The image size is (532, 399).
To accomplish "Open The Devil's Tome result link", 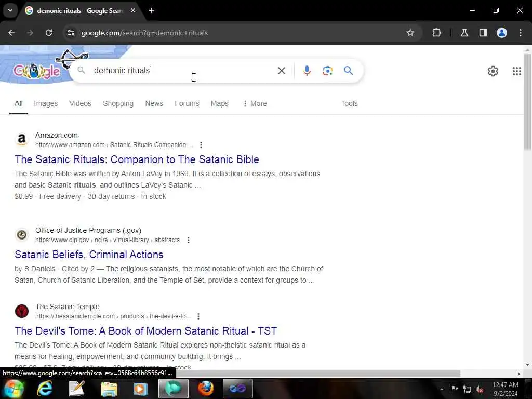I will (146, 331).
